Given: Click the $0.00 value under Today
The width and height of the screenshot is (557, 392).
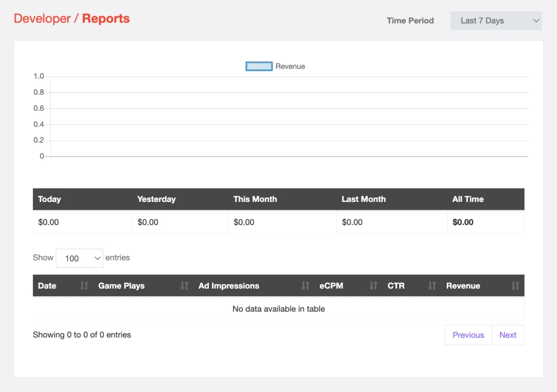Looking at the screenshot, I should 48,222.
